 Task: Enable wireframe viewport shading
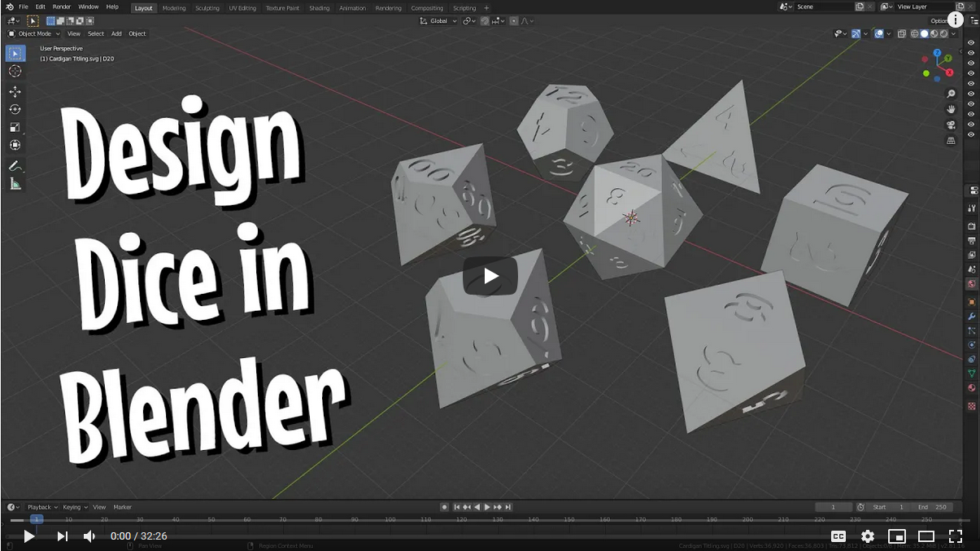(915, 34)
